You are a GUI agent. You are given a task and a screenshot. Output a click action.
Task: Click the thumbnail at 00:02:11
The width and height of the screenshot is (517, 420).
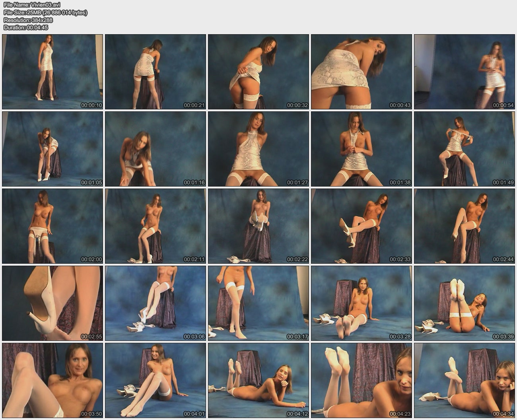(x=155, y=226)
